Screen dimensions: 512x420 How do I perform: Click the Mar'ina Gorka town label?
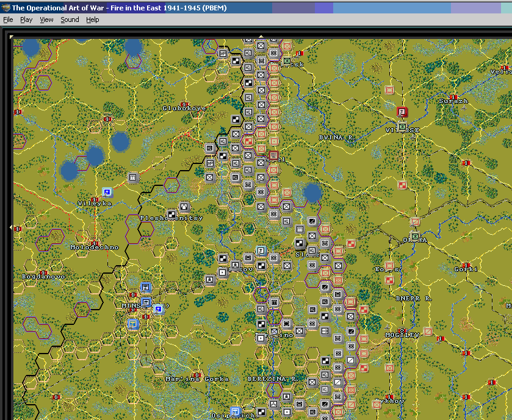[x=197, y=379]
